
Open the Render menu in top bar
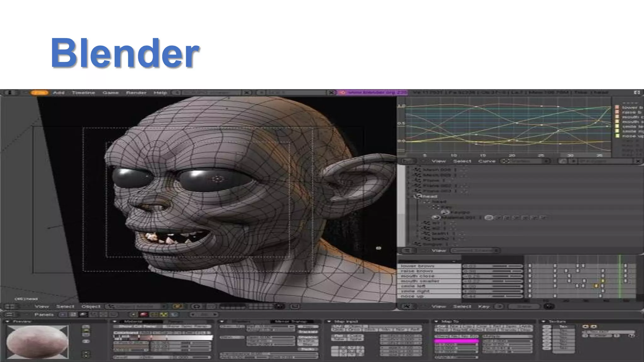point(136,93)
